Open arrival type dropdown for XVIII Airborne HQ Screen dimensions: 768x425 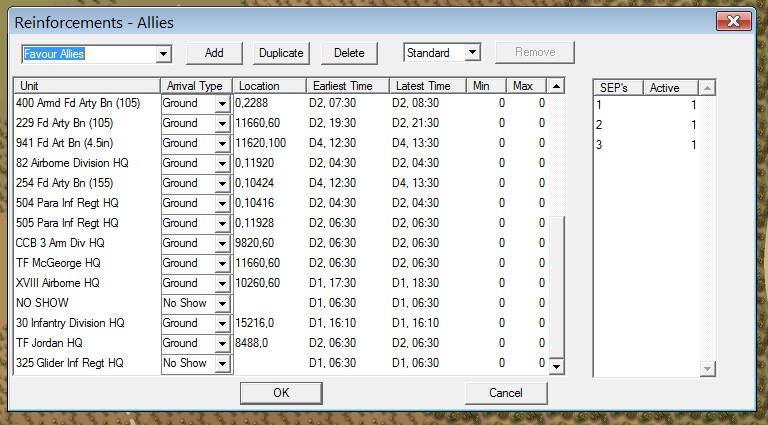pos(222,283)
